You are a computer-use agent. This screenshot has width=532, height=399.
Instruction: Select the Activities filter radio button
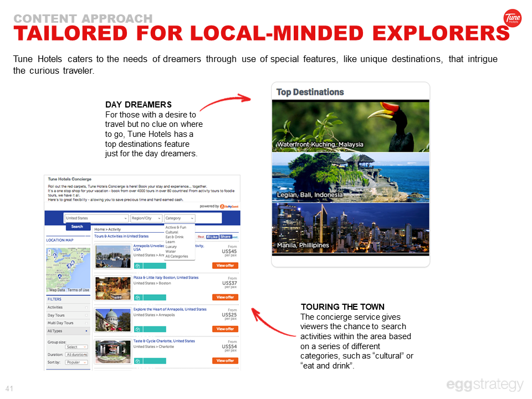(x=86, y=308)
